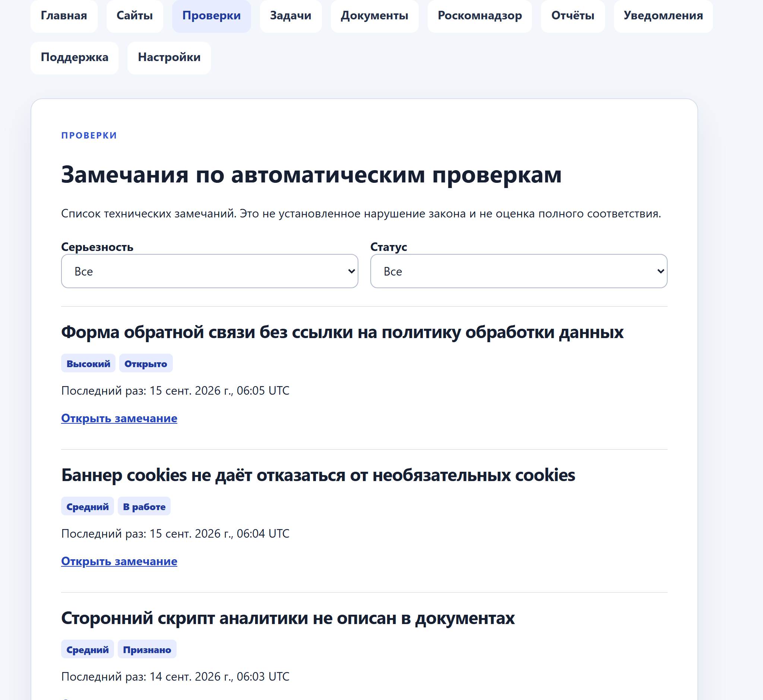Image resolution: width=763 pixels, height=700 pixels.
Task: Expand the Статус filter dropdown
Action: point(519,271)
